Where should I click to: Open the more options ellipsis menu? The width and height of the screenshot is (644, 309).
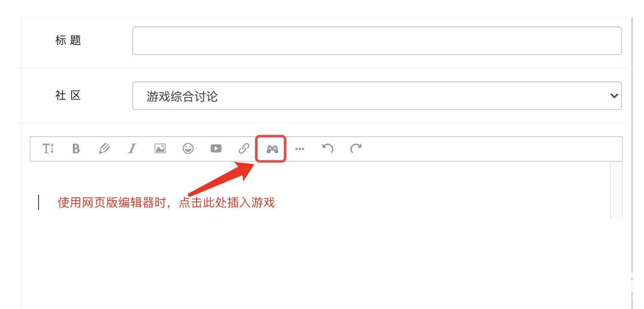coord(300,149)
